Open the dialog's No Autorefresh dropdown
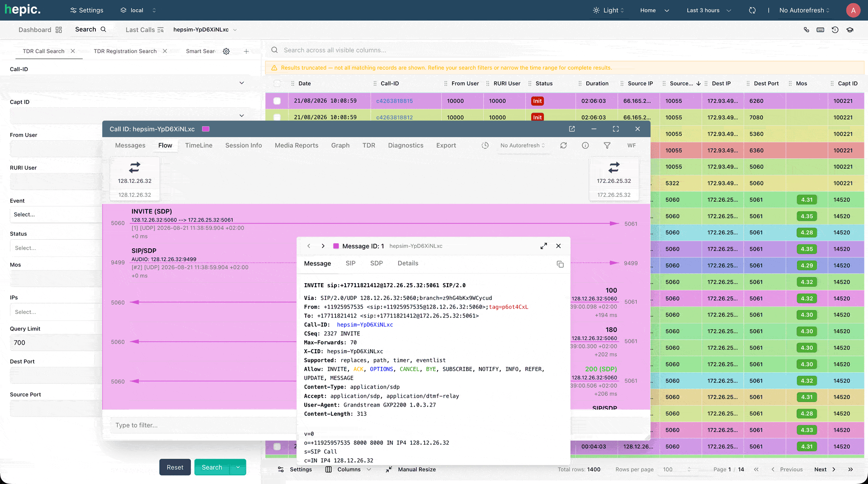 [523, 145]
